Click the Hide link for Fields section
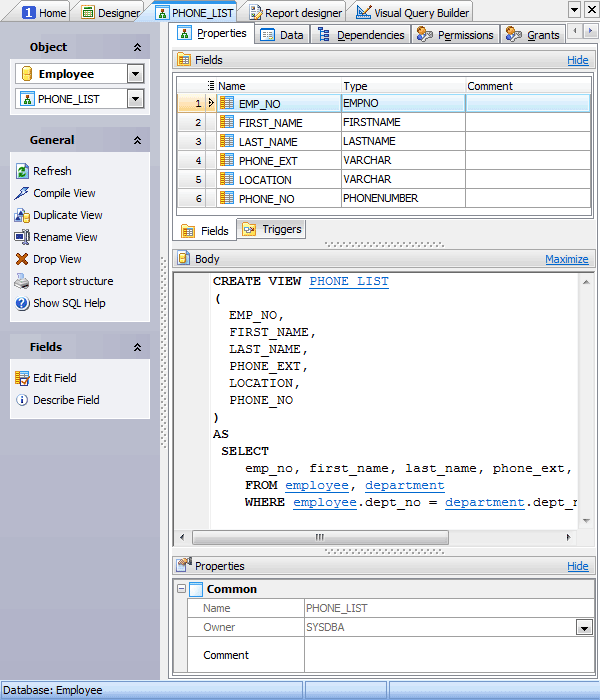The height and width of the screenshot is (700, 600). tap(577, 60)
